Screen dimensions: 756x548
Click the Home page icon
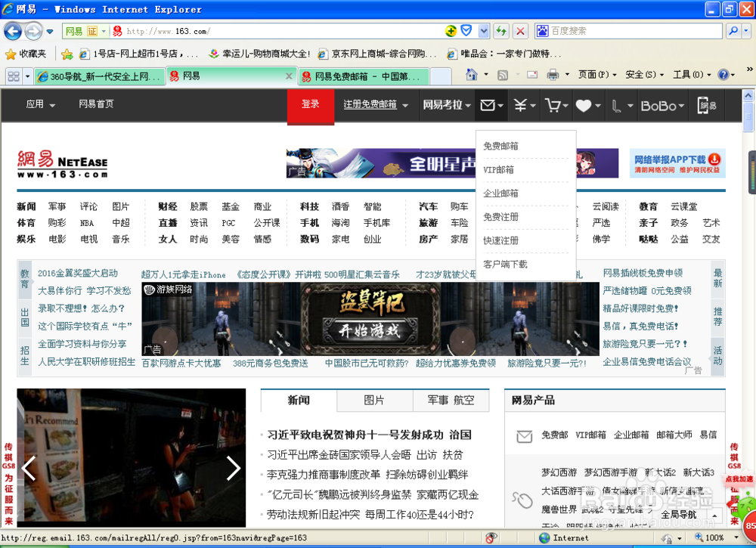pos(472,75)
